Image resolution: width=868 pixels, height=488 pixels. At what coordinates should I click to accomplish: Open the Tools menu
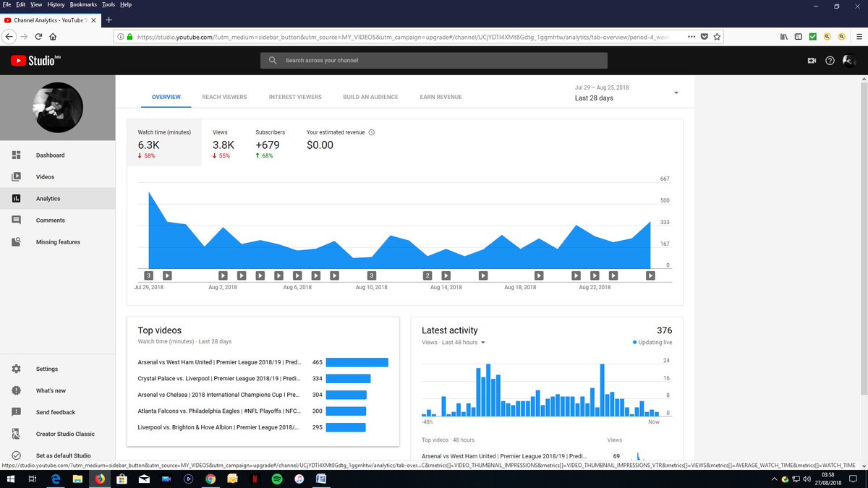click(x=109, y=4)
